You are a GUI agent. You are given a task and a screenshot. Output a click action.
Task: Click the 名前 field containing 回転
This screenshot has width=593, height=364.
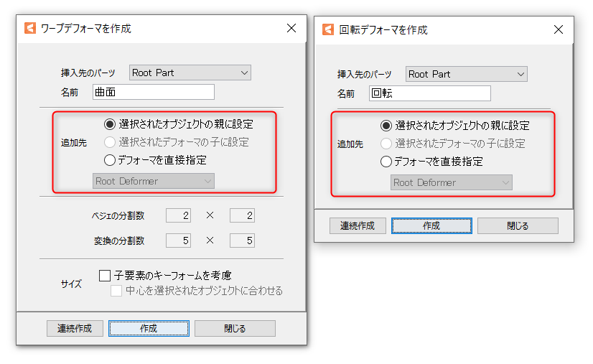pyautogui.click(x=430, y=93)
